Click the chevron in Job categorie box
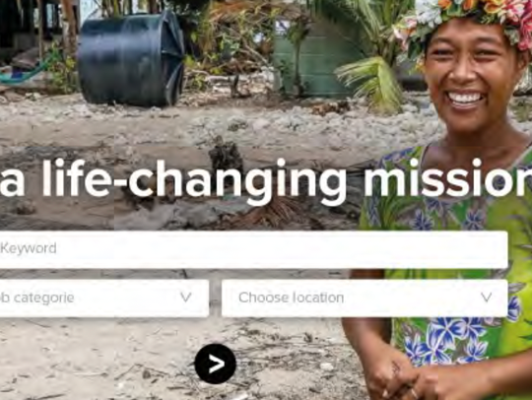This screenshot has height=400, width=532. [185, 298]
